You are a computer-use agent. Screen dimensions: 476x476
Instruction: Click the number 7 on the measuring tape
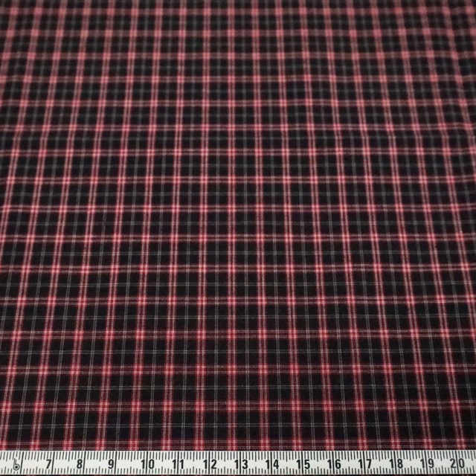[49, 463]
